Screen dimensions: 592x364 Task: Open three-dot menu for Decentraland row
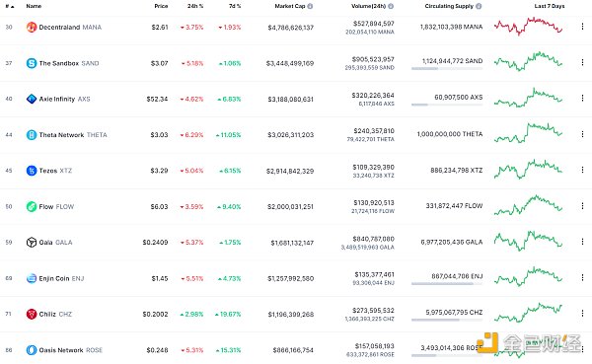tap(582, 27)
